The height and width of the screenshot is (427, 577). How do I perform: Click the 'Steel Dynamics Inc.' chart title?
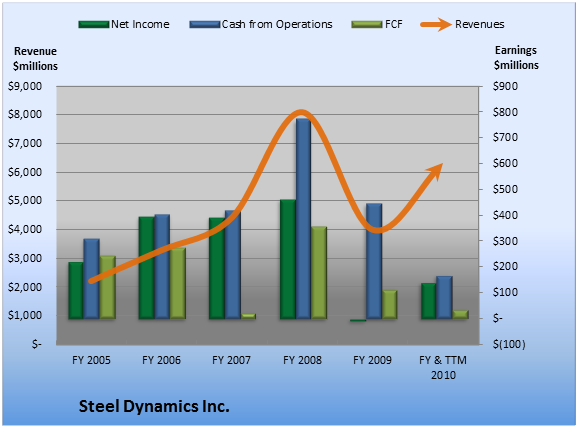[x=154, y=406]
